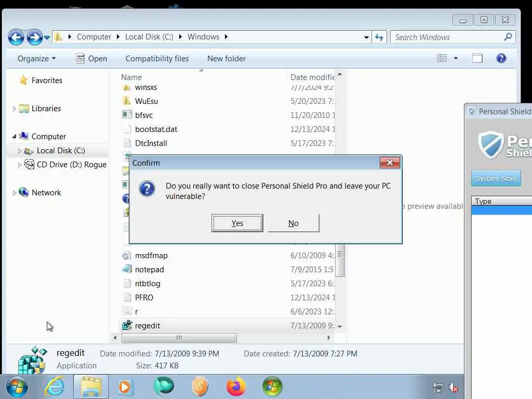Viewport: 532px width, 399px height.
Task: Open the address bar history dropdown
Action: point(366,37)
